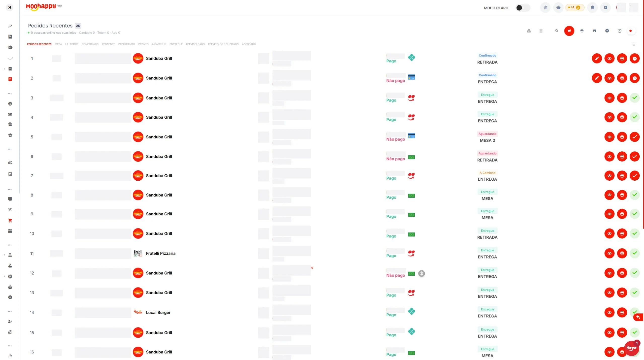644x360 pixels.
Task: Click the check-circle icon in orders toolbar
Action: pyautogui.click(x=607, y=31)
